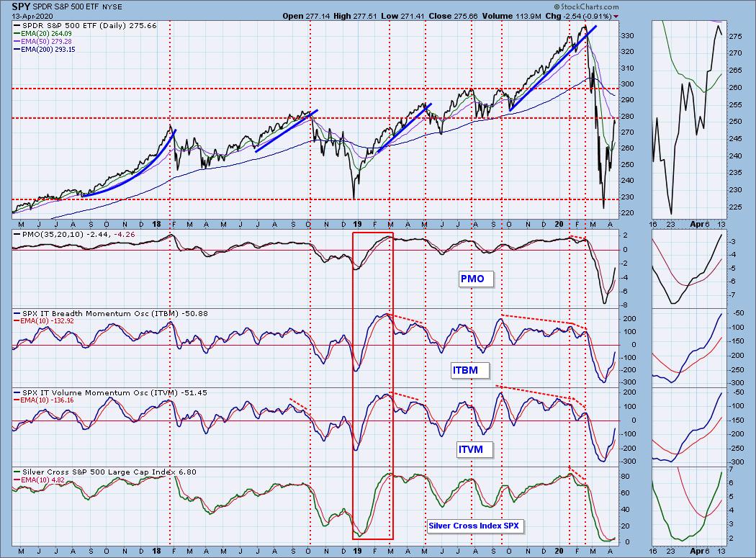Click the EMA(20) 264.09 legend entry
This screenshot has height=558, width=756.
[x=42, y=34]
